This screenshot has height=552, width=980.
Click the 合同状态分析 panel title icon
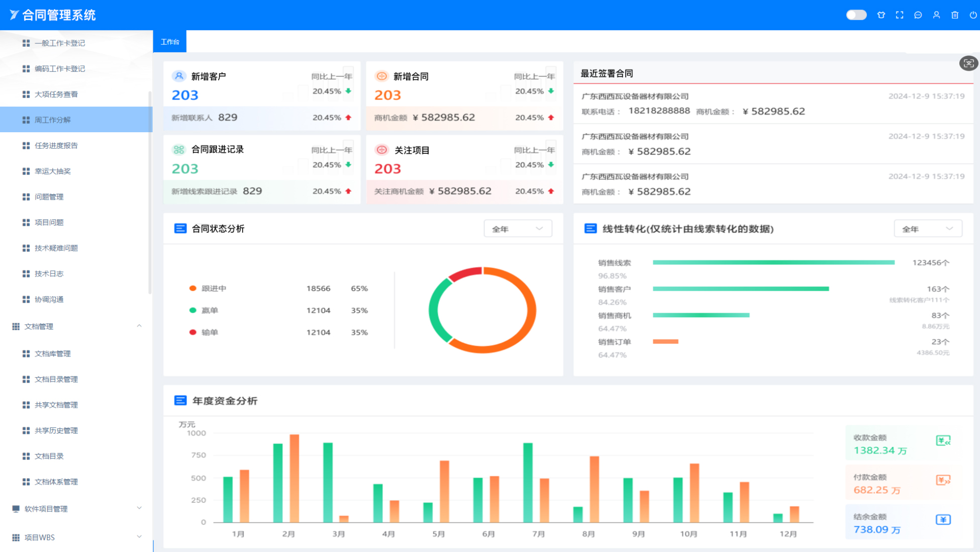[x=180, y=229]
